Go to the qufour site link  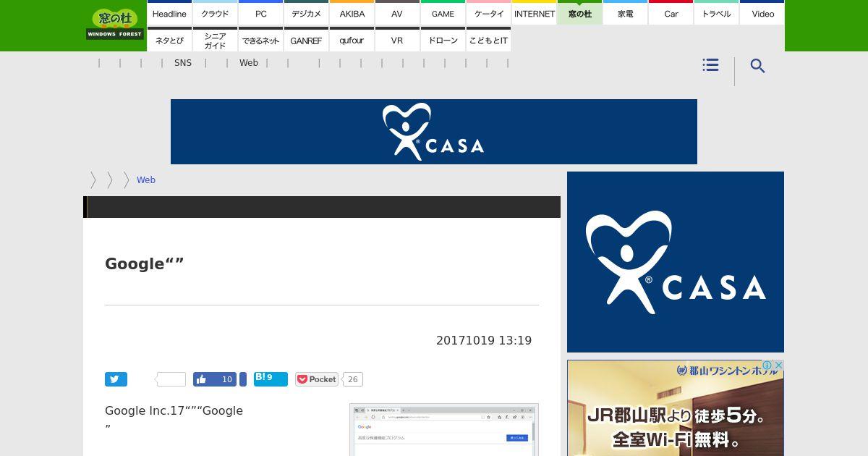pyautogui.click(x=352, y=40)
